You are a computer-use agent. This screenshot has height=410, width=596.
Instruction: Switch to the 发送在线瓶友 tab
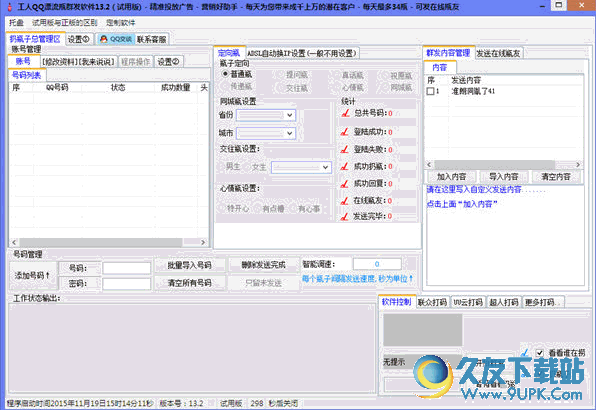498,53
